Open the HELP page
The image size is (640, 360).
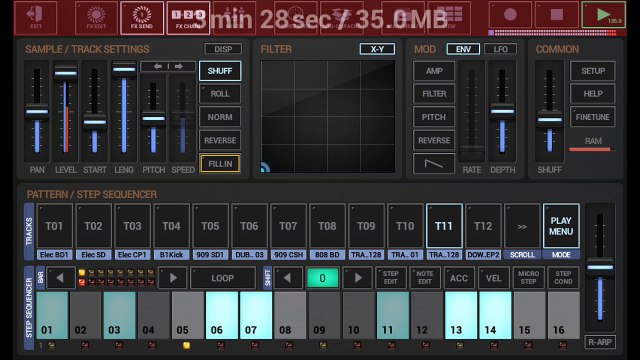tap(593, 94)
